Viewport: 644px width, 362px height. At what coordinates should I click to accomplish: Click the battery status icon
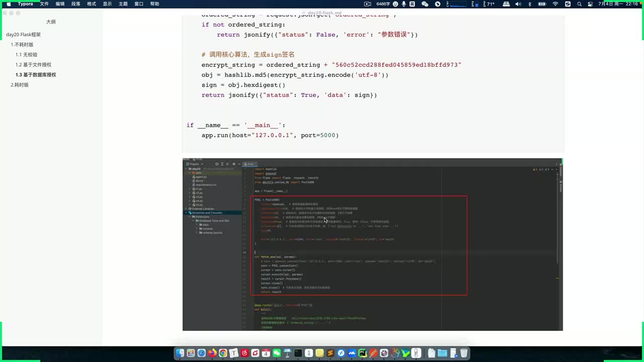point(542,4)
